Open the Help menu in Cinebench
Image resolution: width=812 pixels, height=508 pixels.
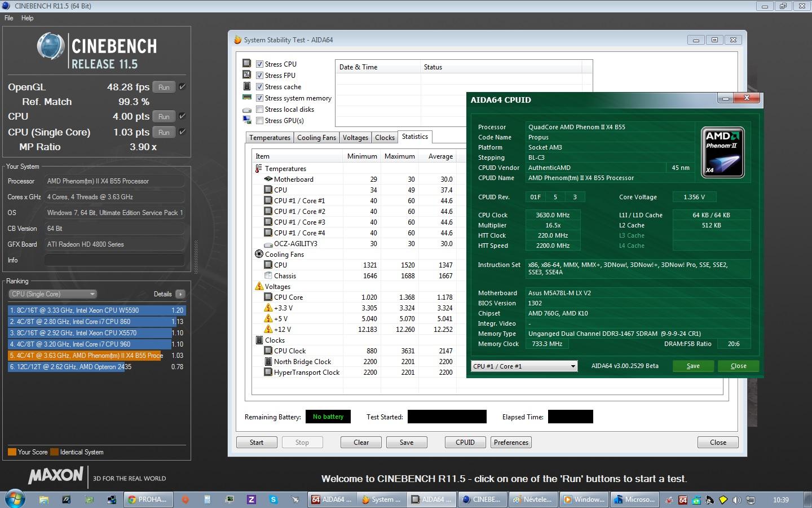(x=27, y=18)
